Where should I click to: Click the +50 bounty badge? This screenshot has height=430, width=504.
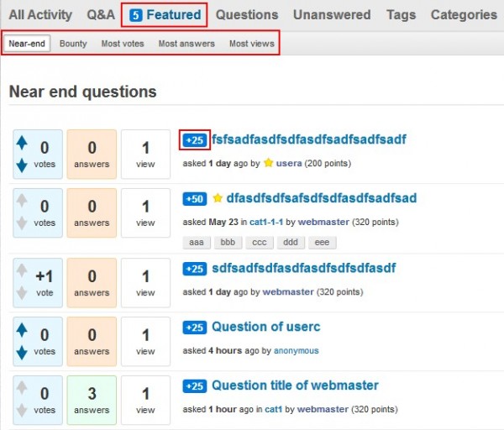tap(195, 199)
